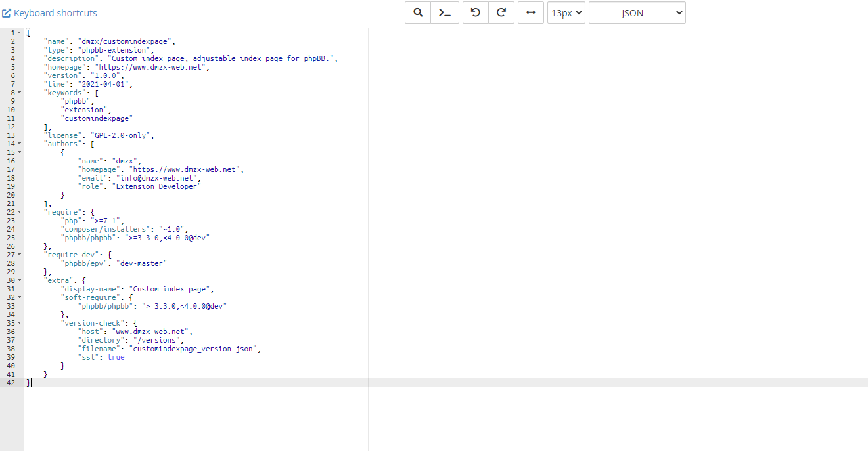
Task: Fold the "soft-require" block
Action: click(x=19, y=297)
